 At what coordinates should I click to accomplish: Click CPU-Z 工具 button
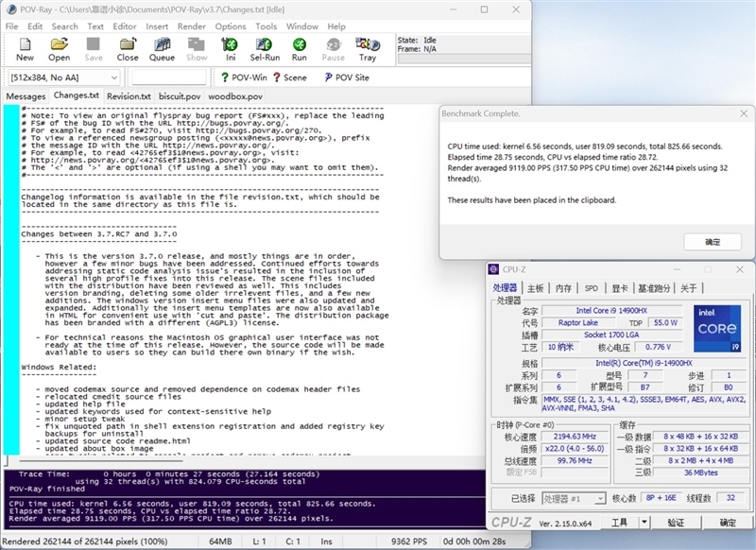(620, 522)
